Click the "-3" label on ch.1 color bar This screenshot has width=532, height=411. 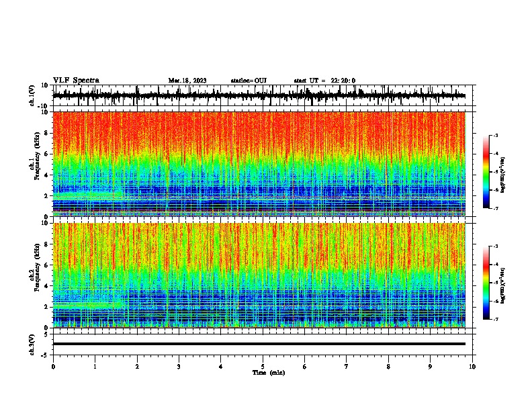coord(495,135)
